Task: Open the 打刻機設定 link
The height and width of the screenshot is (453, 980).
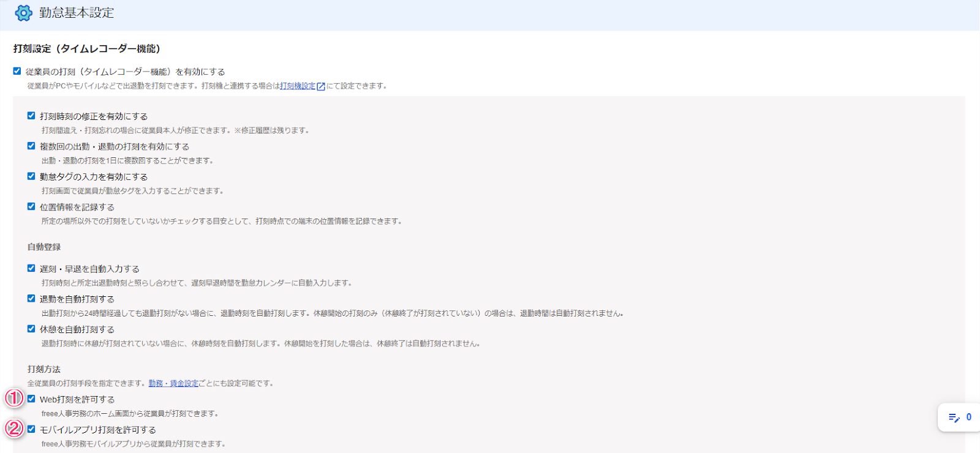Action: coord(298,86)
